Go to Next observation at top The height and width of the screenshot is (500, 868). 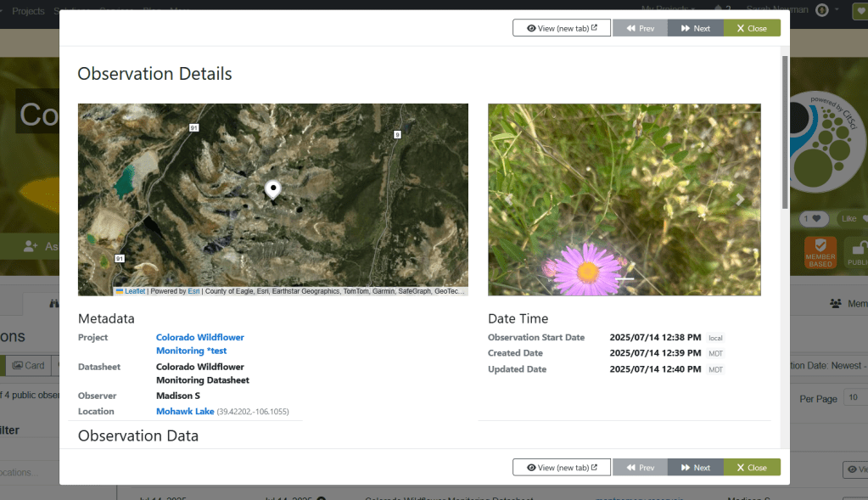695,28
